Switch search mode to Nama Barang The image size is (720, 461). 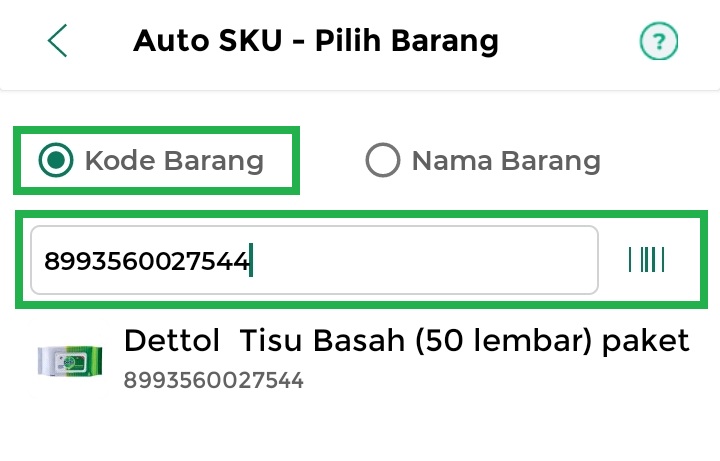click(383, 160)
